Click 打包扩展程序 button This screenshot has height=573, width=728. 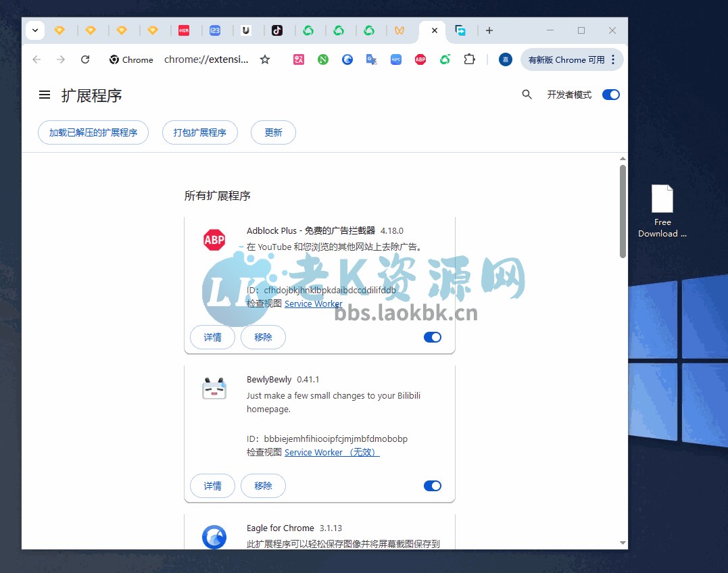coord(199,132)
